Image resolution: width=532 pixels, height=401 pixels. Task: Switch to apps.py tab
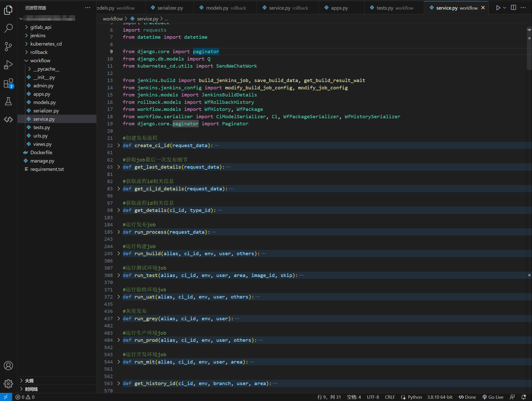pyautogui.click(x=342, y=8)
